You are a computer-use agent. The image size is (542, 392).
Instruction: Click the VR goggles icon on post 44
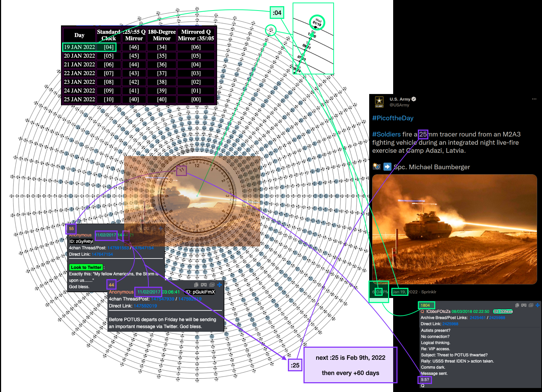(x=204, y=285)
